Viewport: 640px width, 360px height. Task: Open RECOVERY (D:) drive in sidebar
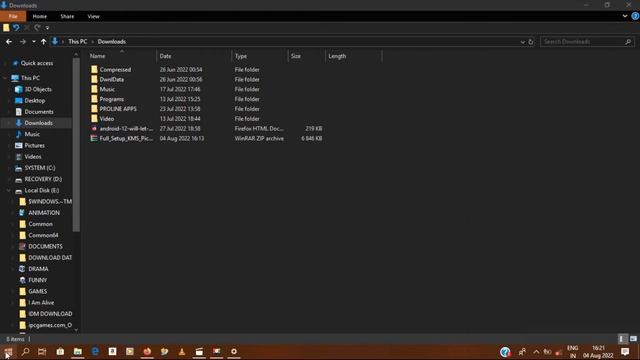(x=43, y=179)
